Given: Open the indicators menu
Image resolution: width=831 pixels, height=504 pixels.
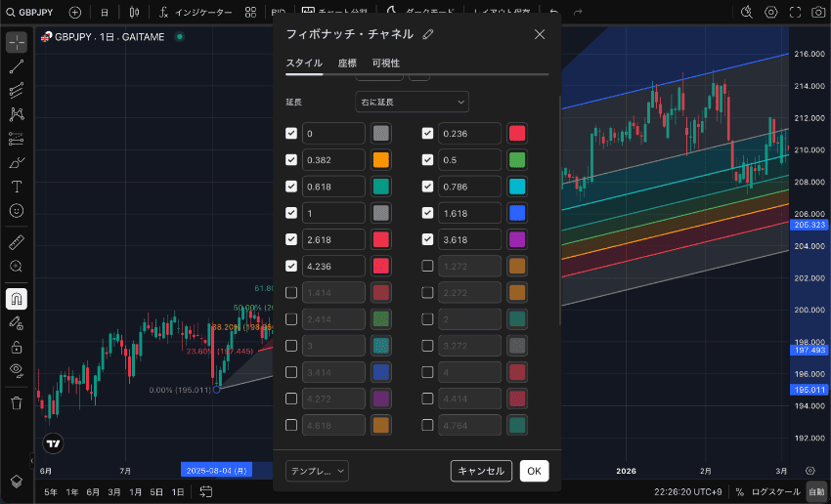Looking at the screenshot, I should [196, 12].
